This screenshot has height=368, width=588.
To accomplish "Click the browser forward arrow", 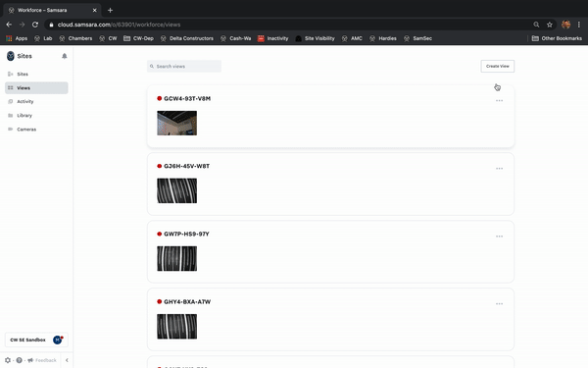I will (22, 25).
